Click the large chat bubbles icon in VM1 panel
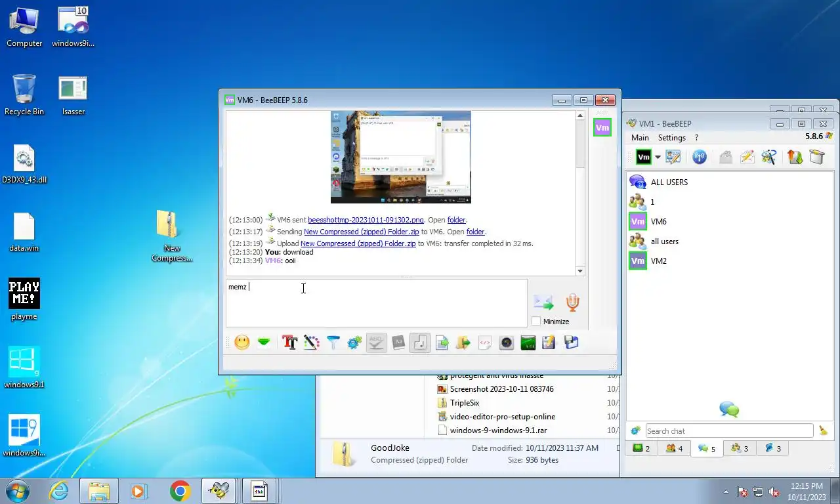Image resolution: width=840 pixels, height=504 pixels. [729, 409]
